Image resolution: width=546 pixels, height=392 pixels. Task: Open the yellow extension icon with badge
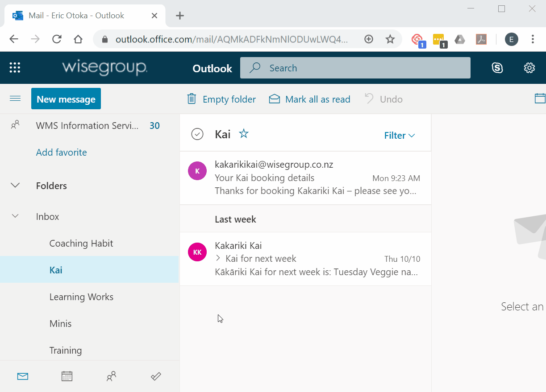tap(439, 40)
